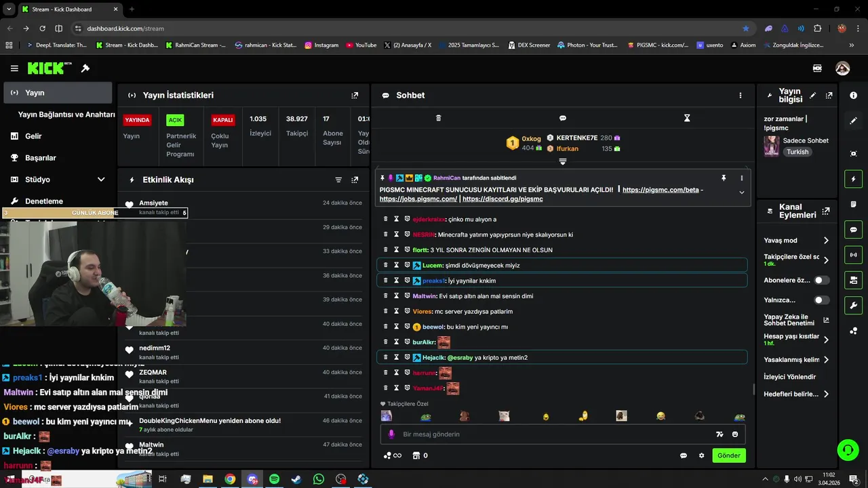Viewport: 868px width, 488px height.
Task: Click the chat bubble icon under Sohbet header
Action: [563, 118]
